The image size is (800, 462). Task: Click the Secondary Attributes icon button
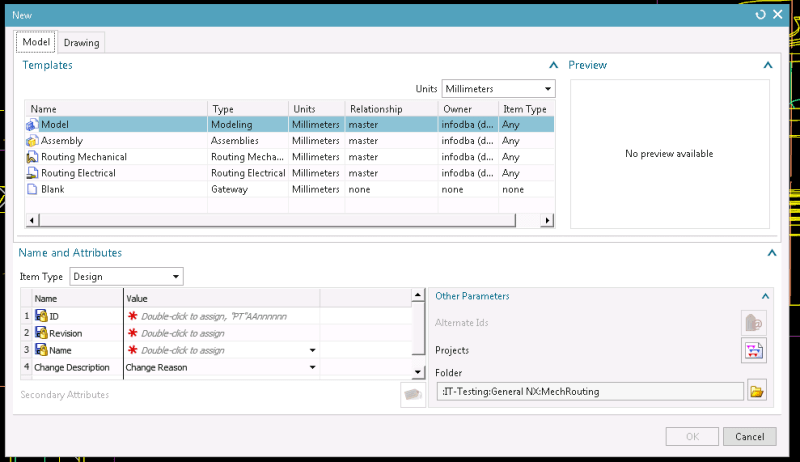[x=413, y=395]
